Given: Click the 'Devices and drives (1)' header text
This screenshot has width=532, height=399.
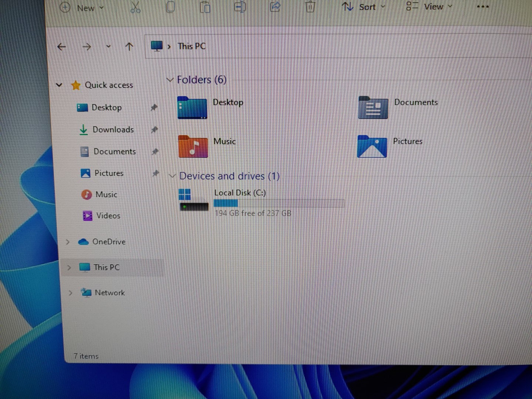Looking at the screenshot, I should point(229,176).
